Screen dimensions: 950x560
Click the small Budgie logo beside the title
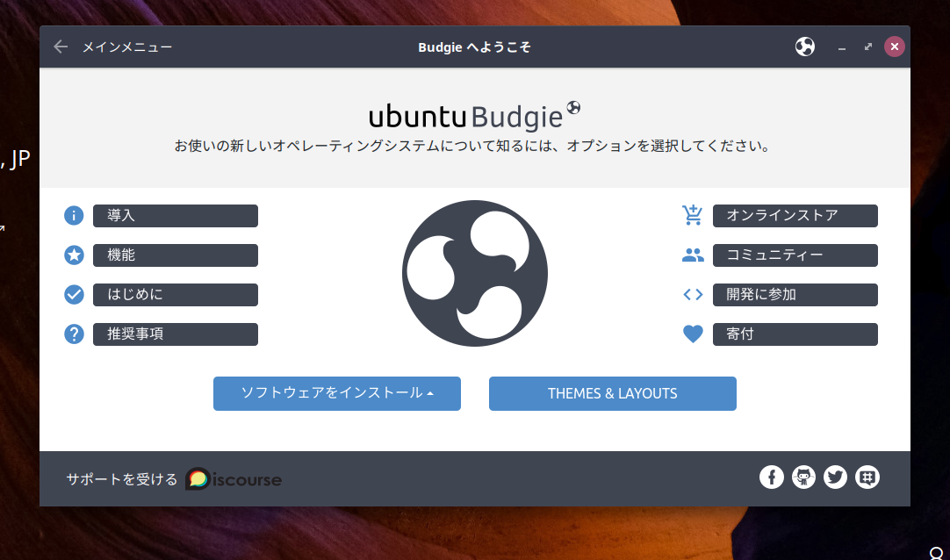pos(573,108)
